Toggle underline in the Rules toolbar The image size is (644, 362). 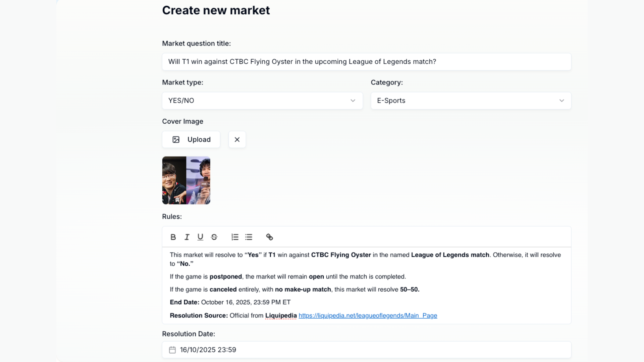click(200, 237)
